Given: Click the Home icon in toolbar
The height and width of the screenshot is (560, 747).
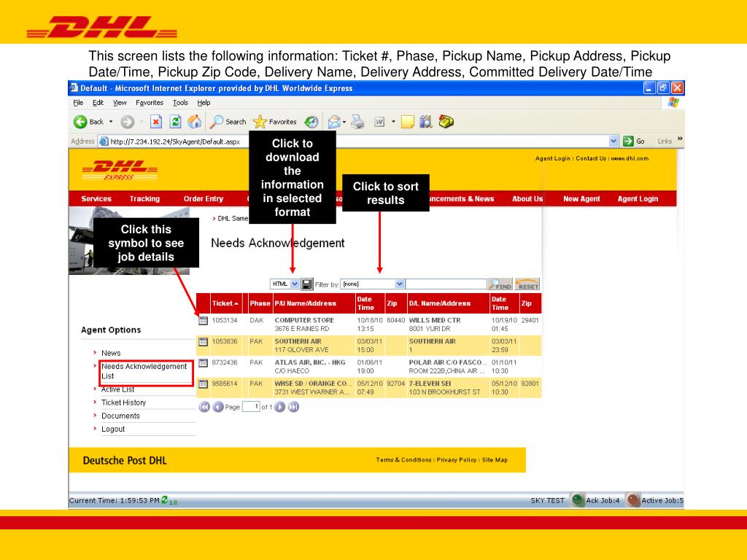Looking at the screenshot, I should pyautogui.click(x=194, y=122).
